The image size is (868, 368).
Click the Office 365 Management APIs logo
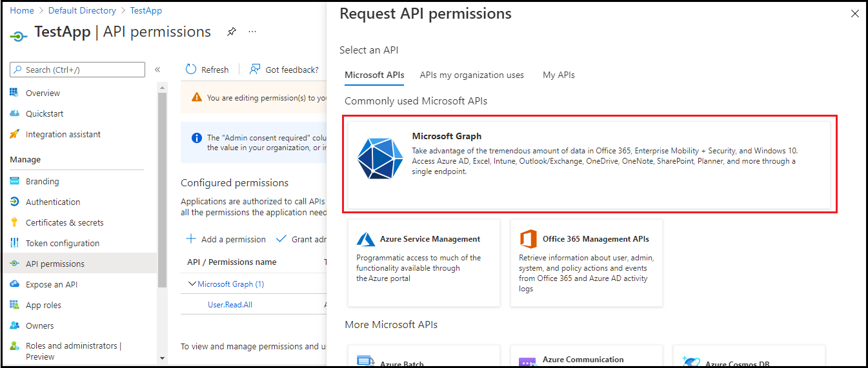point(529,239)
